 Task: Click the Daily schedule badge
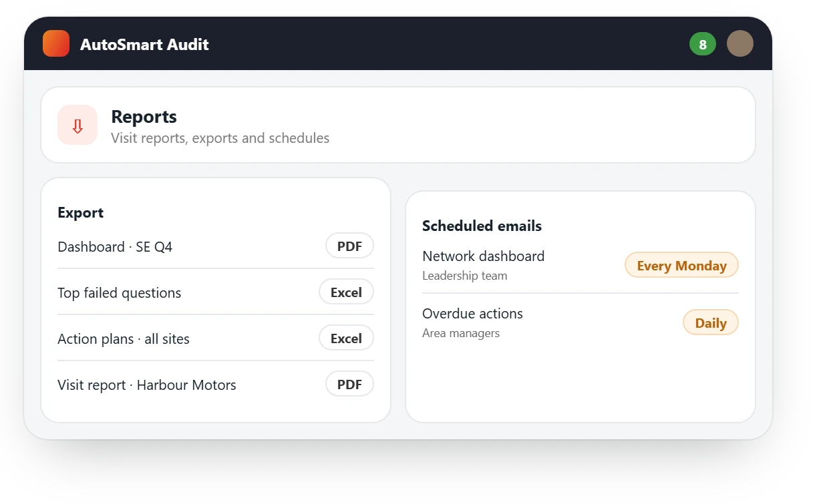click(711, 322)
